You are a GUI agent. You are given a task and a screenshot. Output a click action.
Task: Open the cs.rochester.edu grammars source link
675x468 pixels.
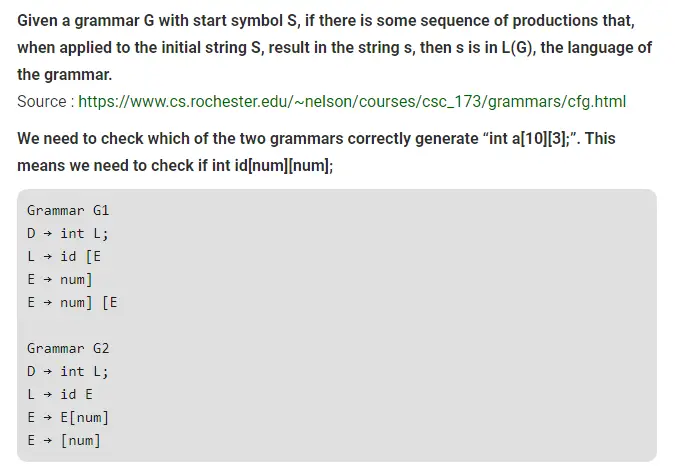pyautogui.click(x=352, y=101)
